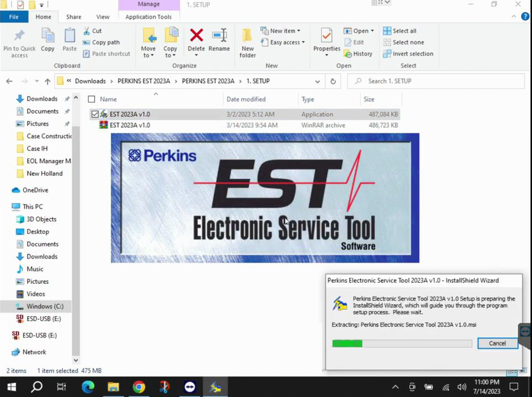Screen dimensions: 532x397
Task: Show hidden system tray icons
Action: [395, 387]
